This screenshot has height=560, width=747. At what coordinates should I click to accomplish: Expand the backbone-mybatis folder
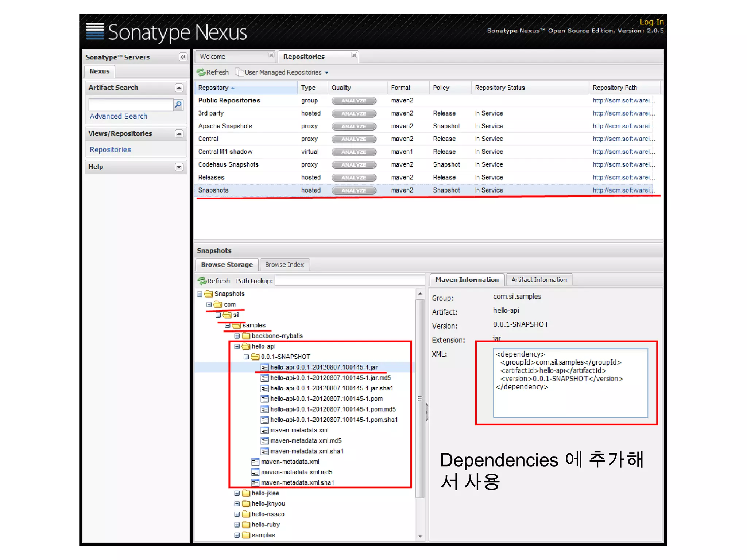(237, 336)
